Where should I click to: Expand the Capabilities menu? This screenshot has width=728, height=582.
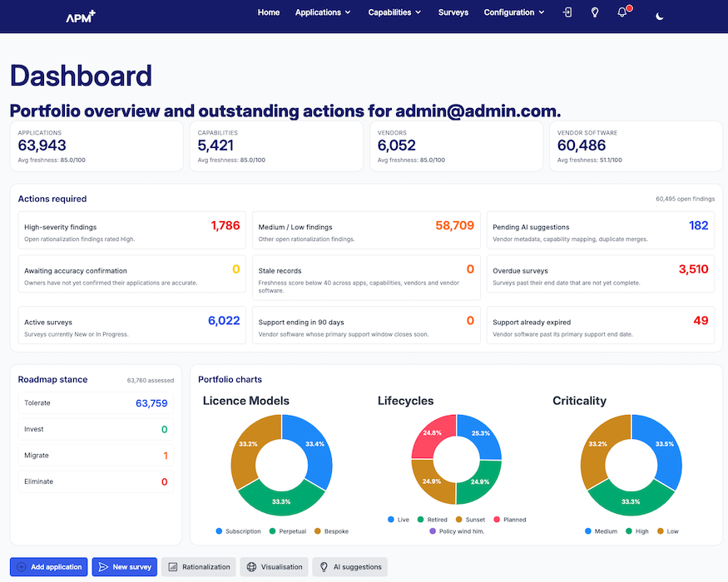394,12
